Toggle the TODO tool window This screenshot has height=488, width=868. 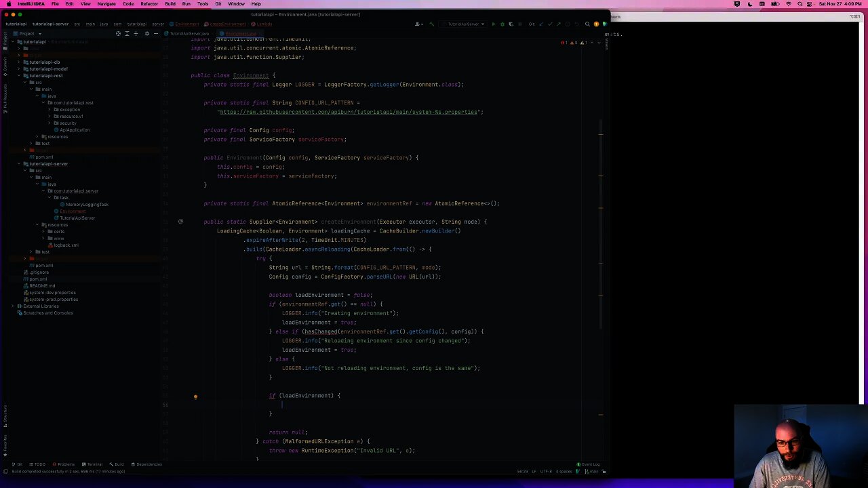tap(37, 464)
